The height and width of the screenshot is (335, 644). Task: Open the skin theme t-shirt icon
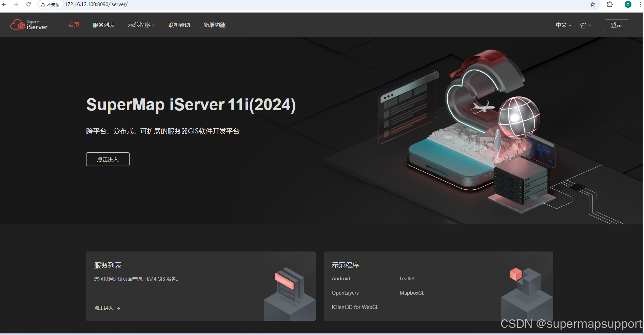(583, 25)
